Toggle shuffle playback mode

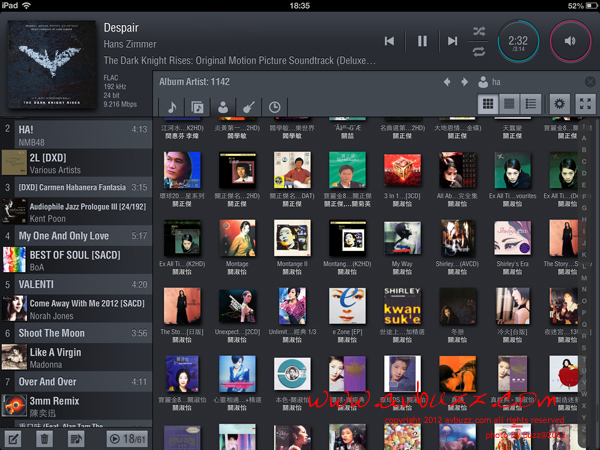pos(479,30)
